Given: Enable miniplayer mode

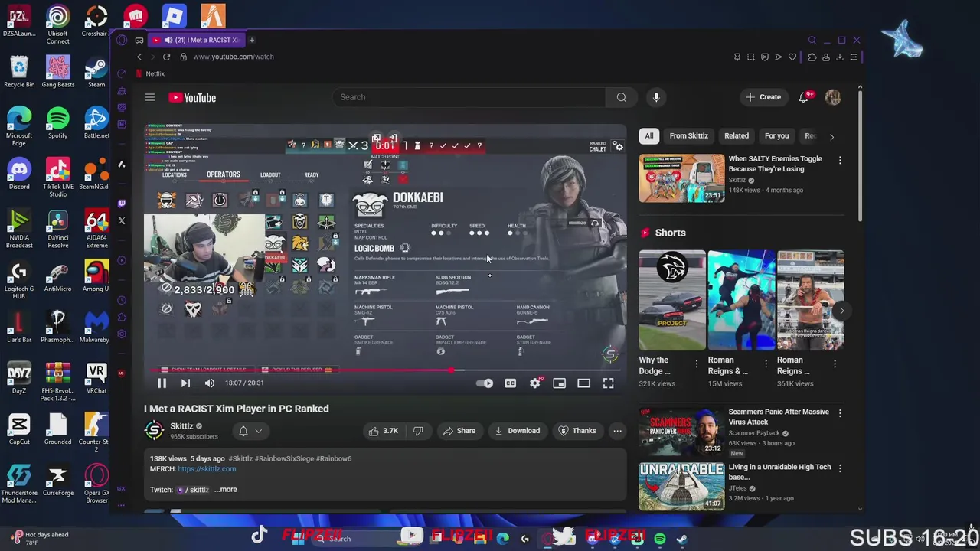Looking at the screenshot, I should tap(559, 383).
